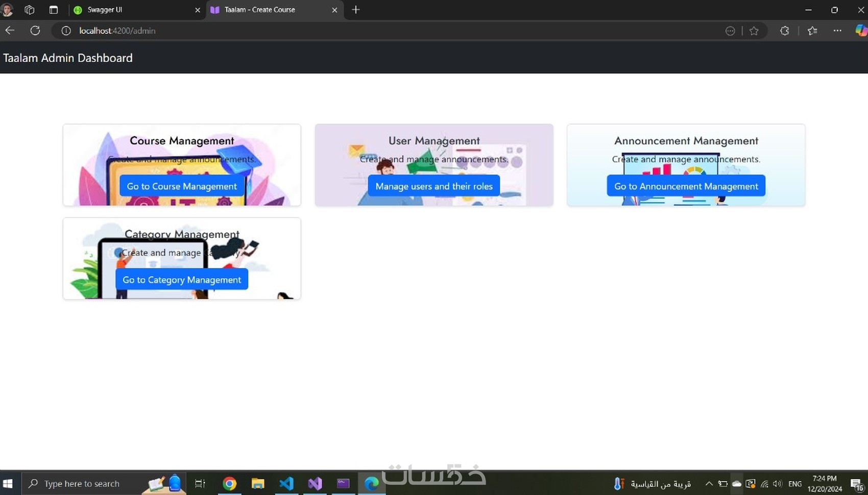Image resolution: width=868 pixels, height=495 pixels.
Task: Open a new browser tab
Action: coord(356,10)
